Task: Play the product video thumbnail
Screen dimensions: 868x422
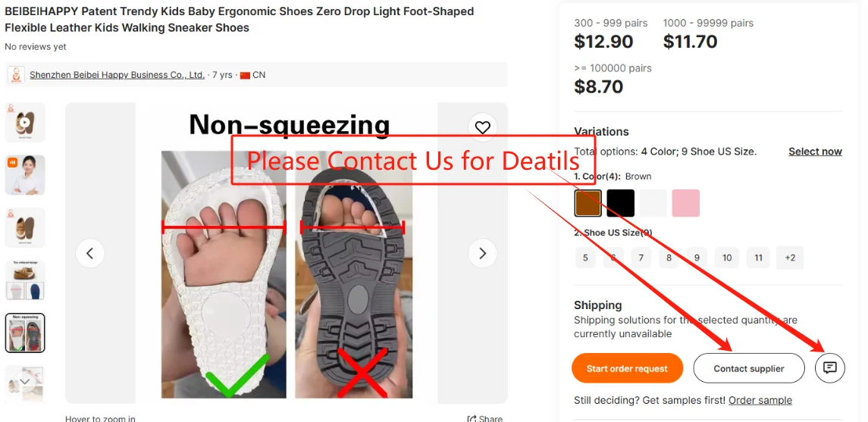Action: click(25, 122)
